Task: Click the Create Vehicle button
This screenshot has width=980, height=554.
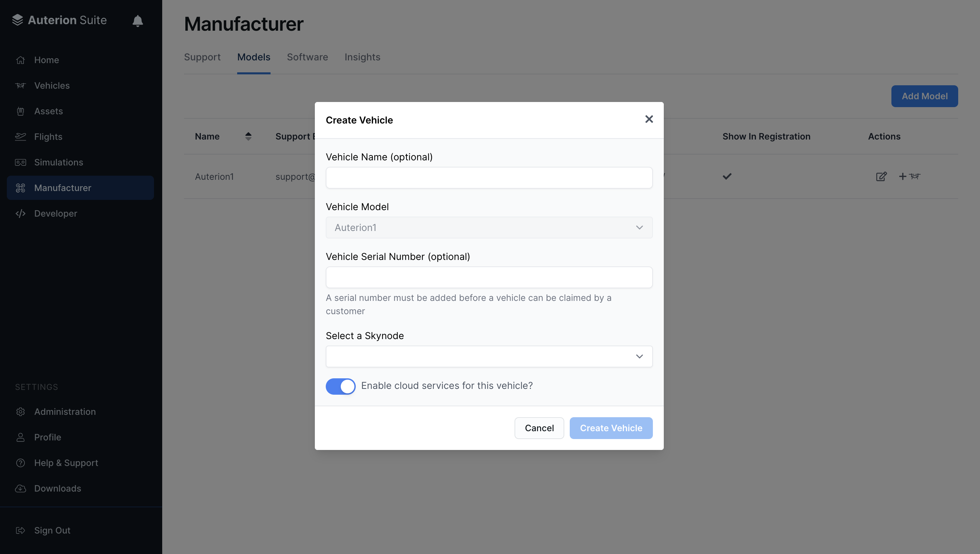Action: point(611,428)
